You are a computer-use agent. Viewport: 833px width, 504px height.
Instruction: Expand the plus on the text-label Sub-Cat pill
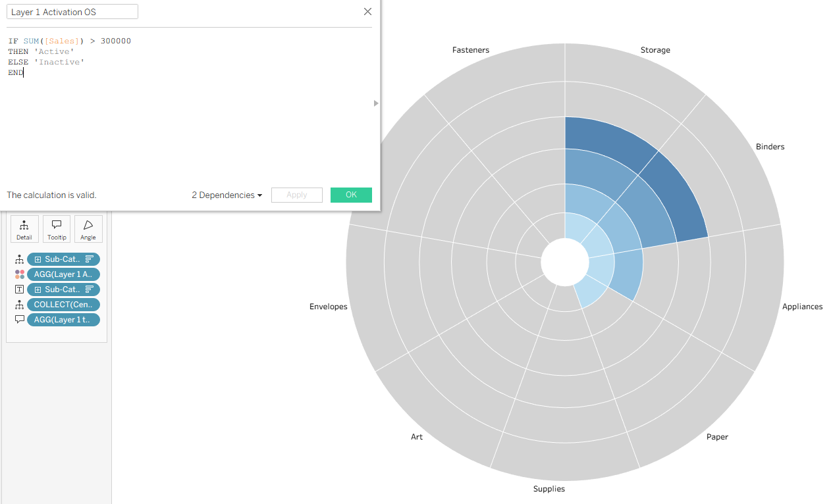[x=38, y=290]
